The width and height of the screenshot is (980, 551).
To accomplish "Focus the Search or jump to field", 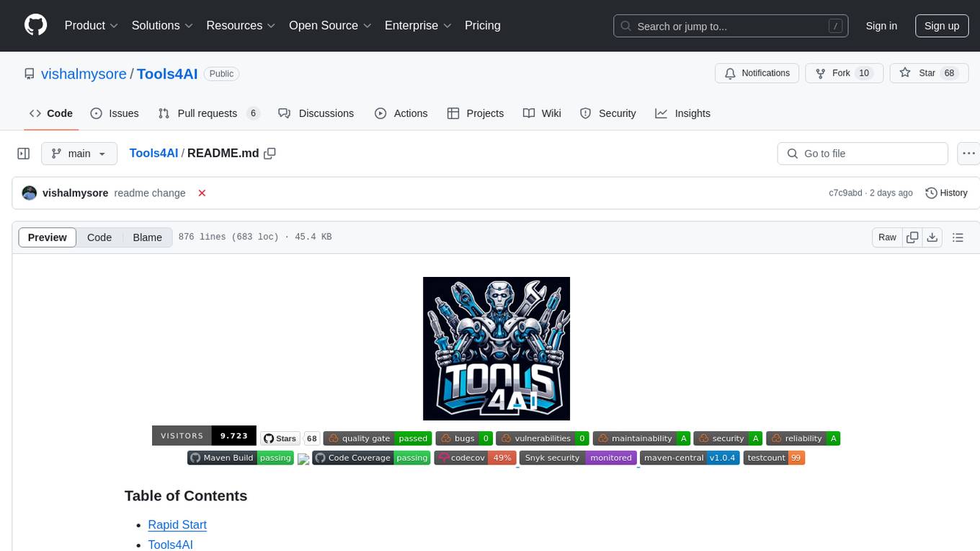I will click(730, 26).
